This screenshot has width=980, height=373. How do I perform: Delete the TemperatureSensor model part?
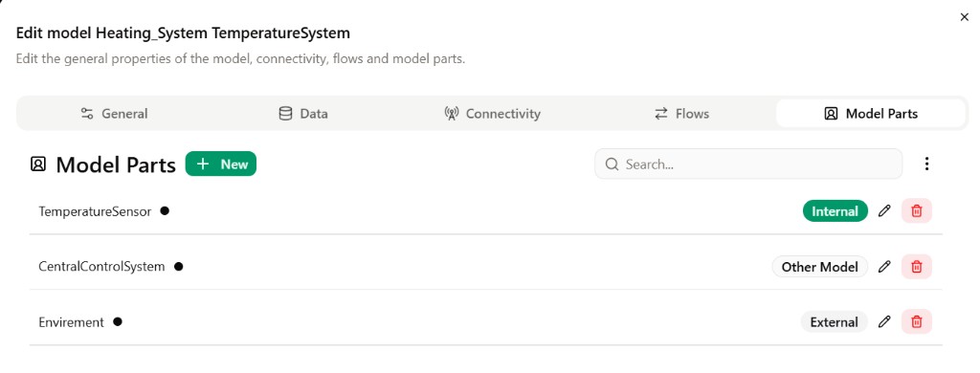click(x=916, y=211)
